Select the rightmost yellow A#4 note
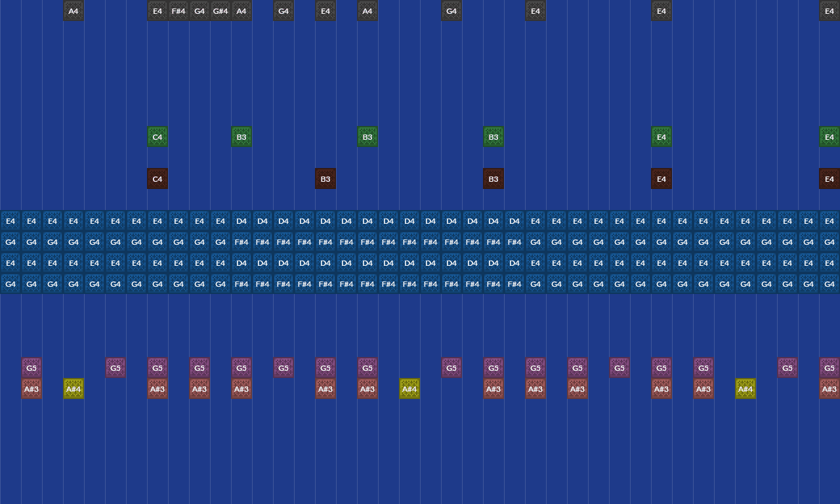The width and height of the screenshot is (840, 504). point(745,389)
